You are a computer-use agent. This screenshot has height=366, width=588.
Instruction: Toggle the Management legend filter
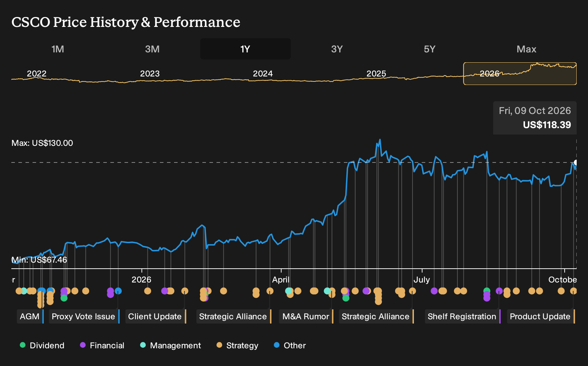click(171, 345)
